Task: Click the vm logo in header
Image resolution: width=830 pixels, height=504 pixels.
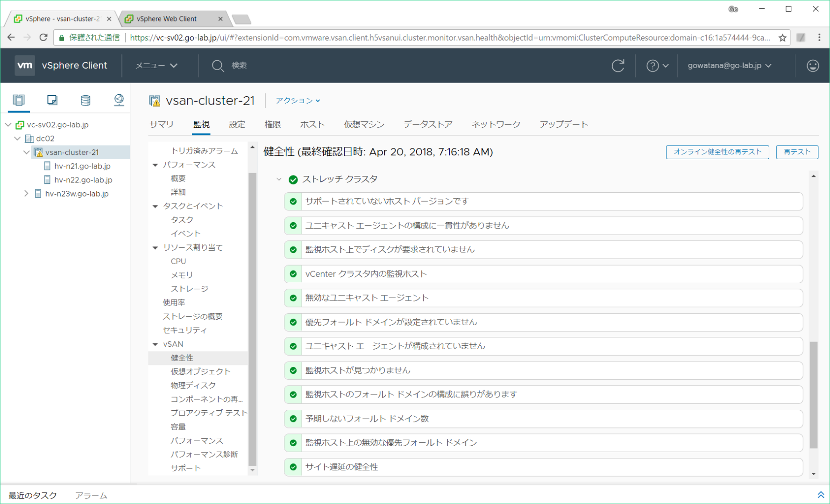Action: [x=25, y=65]
